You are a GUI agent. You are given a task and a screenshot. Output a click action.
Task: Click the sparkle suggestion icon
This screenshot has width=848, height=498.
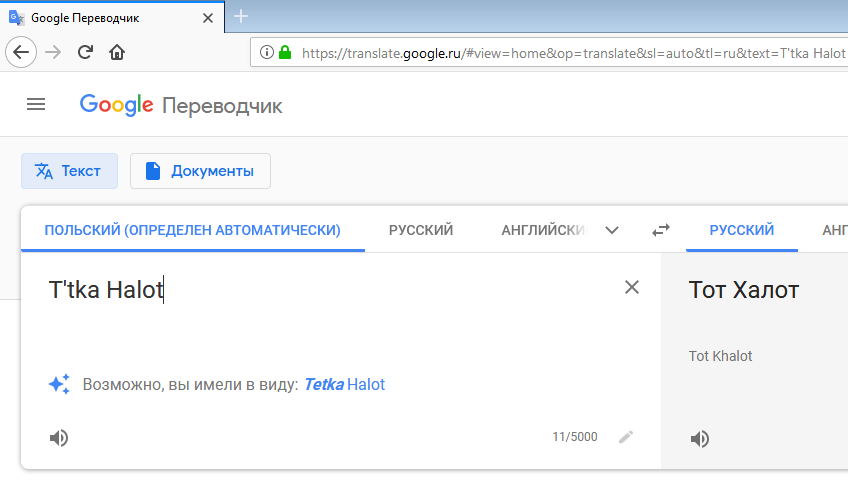pyautogui.click(x=59, y=384)
